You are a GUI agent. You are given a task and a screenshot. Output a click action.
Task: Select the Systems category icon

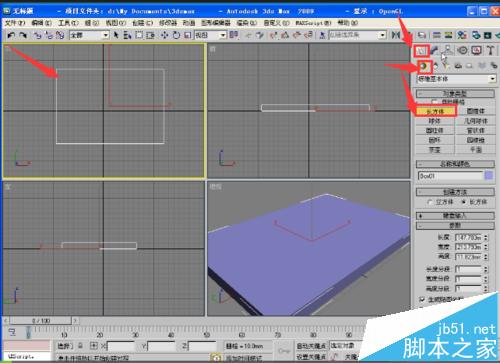494,66
